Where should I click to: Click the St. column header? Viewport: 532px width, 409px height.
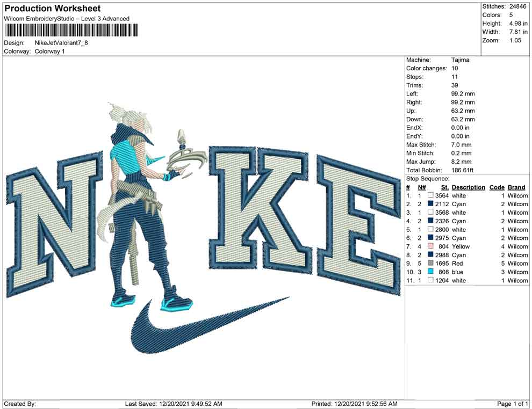click(x=445, y=187)
